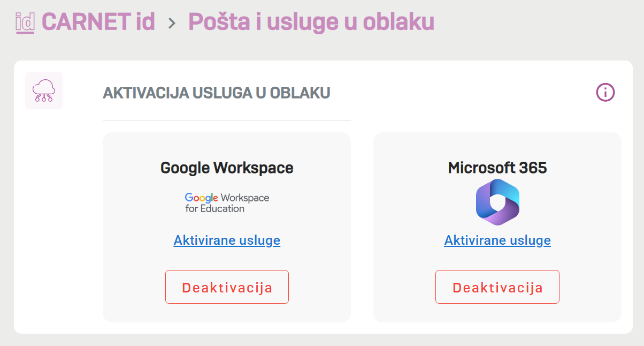
Task: Click the CARNET id logo icon
Action: click(25, 22)
